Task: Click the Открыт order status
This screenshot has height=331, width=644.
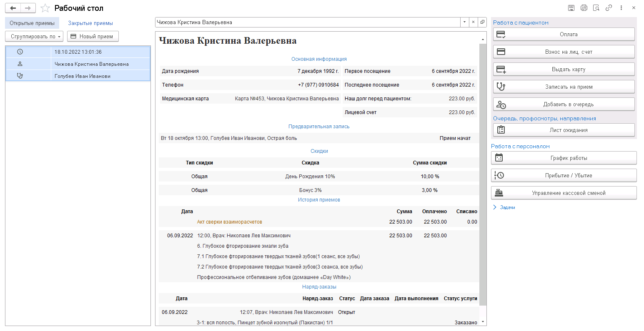Action: (x=346, y=312)
